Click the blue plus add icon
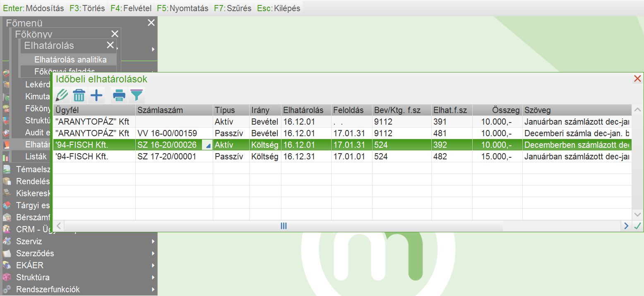Viewport: 644px width, 296px height. [96, 96]
